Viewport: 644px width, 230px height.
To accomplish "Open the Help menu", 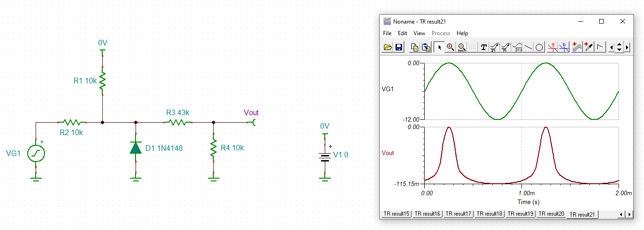I will (462, 33).
